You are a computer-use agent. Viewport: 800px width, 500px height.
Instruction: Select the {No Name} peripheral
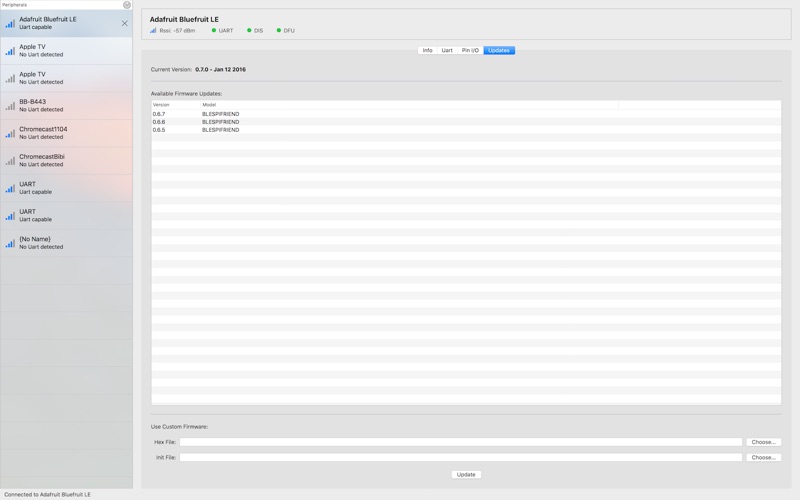click(x=66, y=243)
